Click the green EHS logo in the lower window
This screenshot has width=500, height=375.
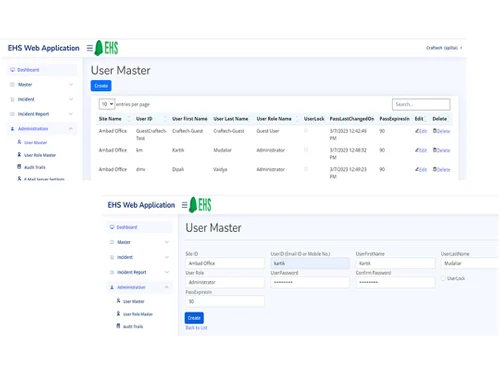200,205
